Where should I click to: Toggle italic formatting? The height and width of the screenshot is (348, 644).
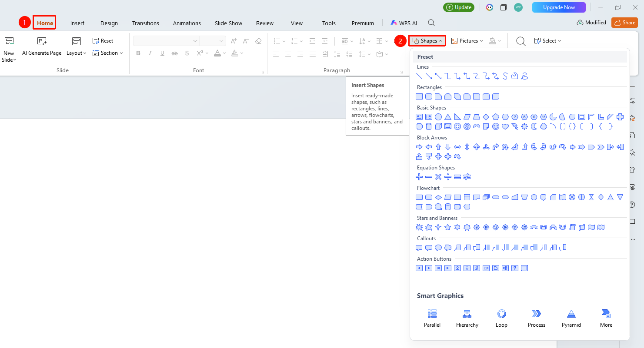[x=150, y=53]
